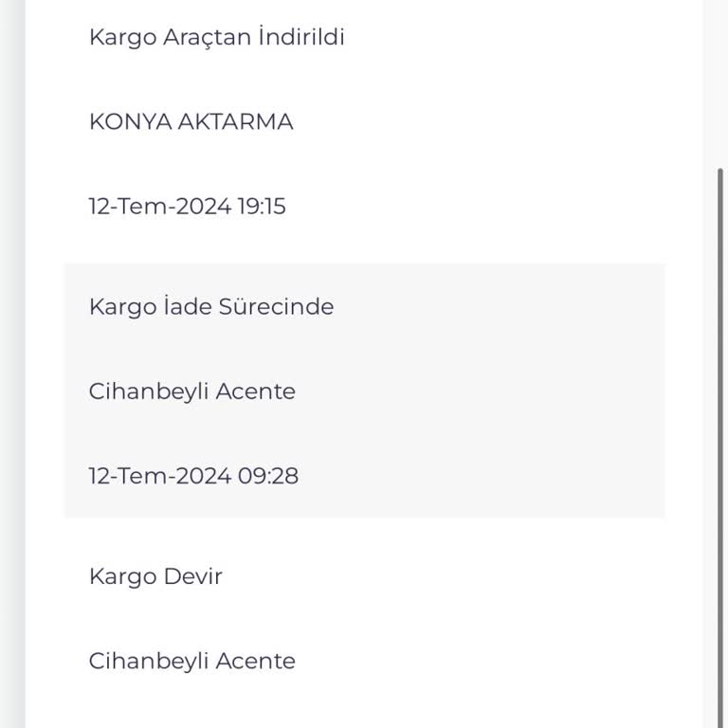Click the scrollbar track above the thumb
This screenshot has height=728, width=728.
pyautogui.click(x=719, y=85)
